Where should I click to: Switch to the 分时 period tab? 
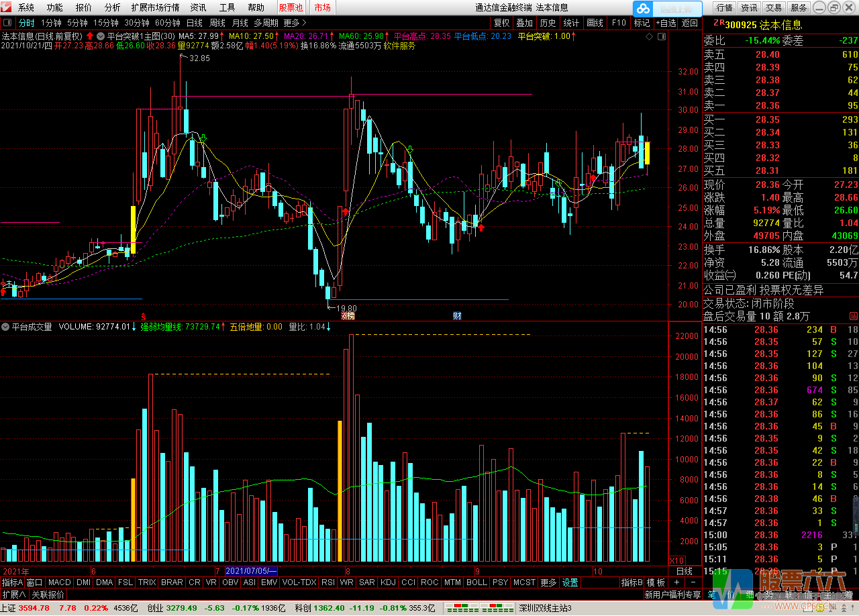point(26,23)
